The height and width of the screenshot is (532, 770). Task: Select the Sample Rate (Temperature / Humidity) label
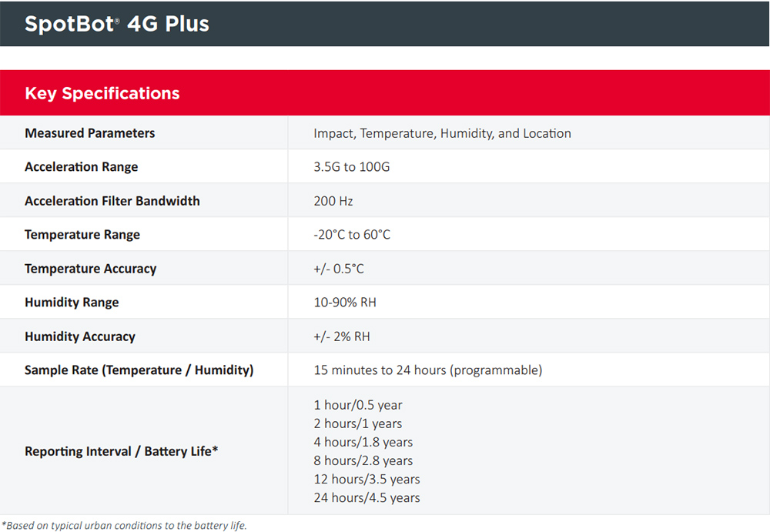139,370
